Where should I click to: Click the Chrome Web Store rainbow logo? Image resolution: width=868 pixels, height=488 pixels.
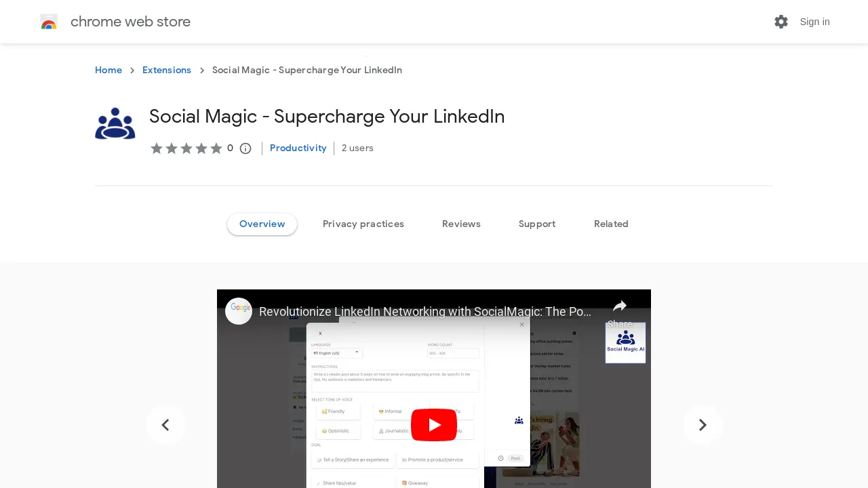tap(48, 22)
